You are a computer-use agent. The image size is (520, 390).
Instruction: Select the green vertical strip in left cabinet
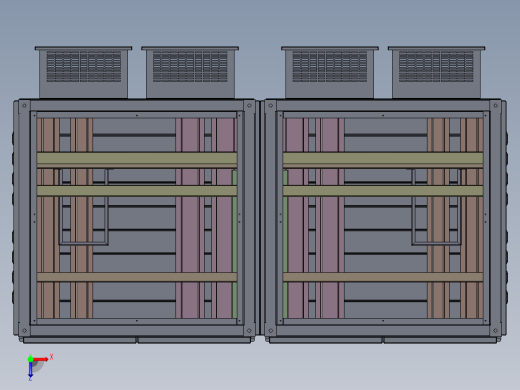coord(235,244)
